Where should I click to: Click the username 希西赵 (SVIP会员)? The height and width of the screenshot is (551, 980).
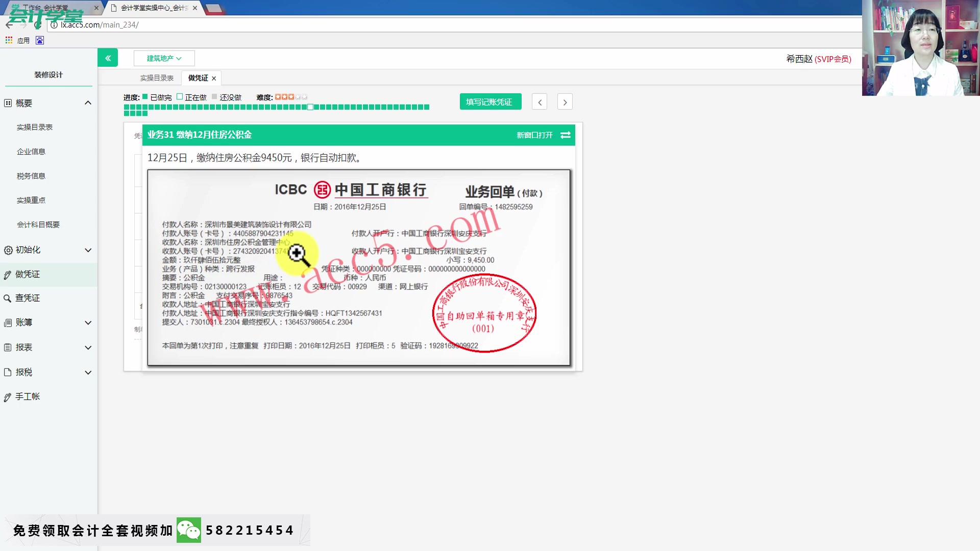tap(819, 59)
